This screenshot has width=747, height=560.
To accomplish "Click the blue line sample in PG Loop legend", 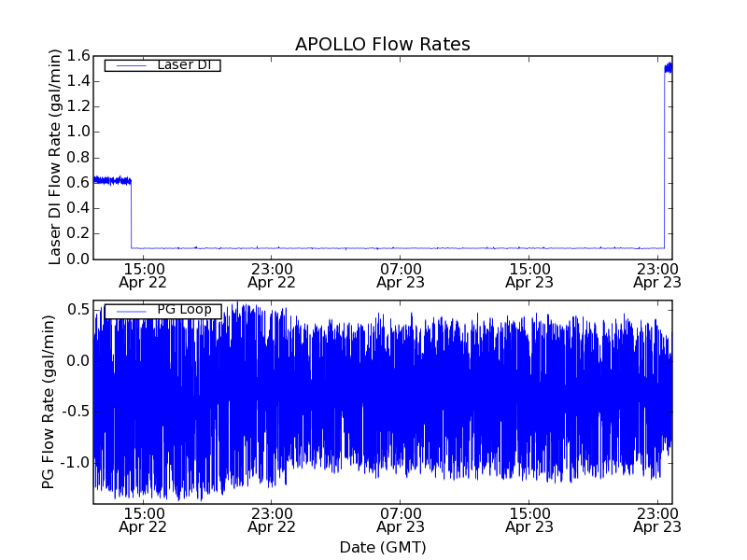I will coord(129,311).
